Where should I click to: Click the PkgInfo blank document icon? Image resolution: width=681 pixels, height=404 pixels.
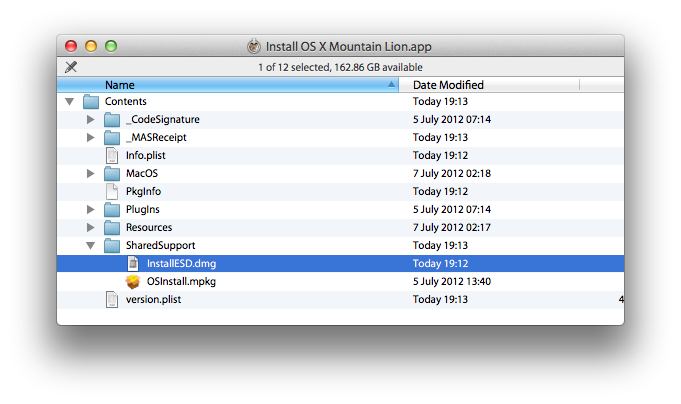tap(112, 192)
